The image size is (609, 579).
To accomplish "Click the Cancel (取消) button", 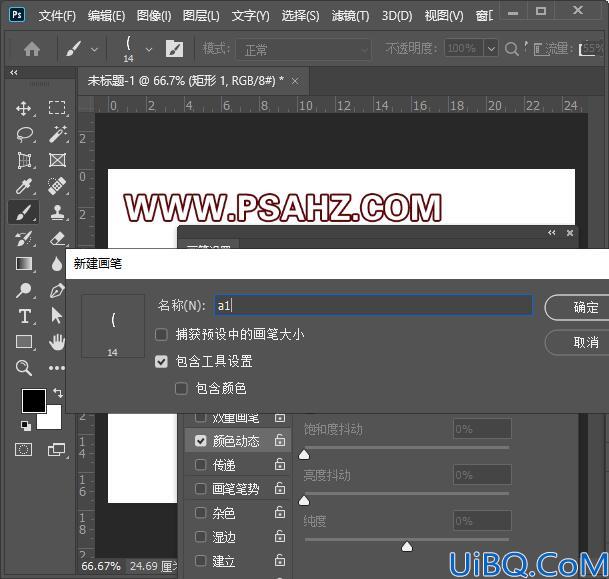I will 578,343.
